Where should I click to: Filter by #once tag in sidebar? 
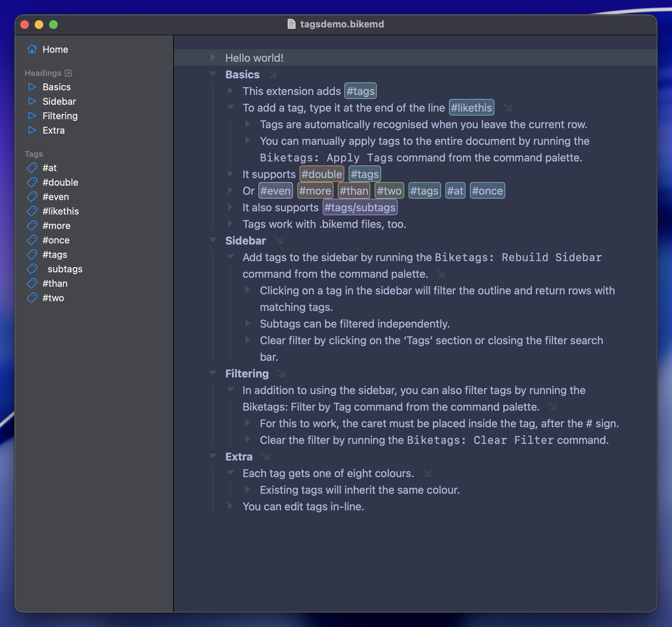point(56,240)
